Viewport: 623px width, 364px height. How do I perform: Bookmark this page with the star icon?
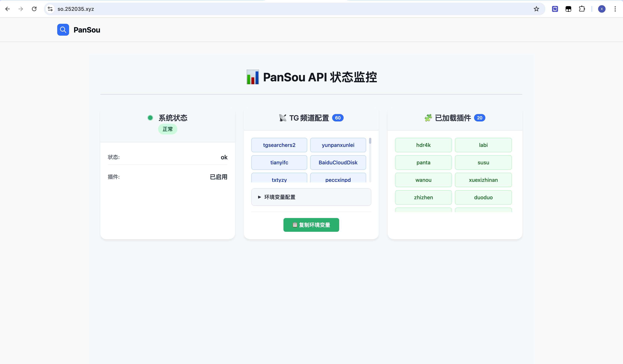pyautogui.click(x=536, y=9)
